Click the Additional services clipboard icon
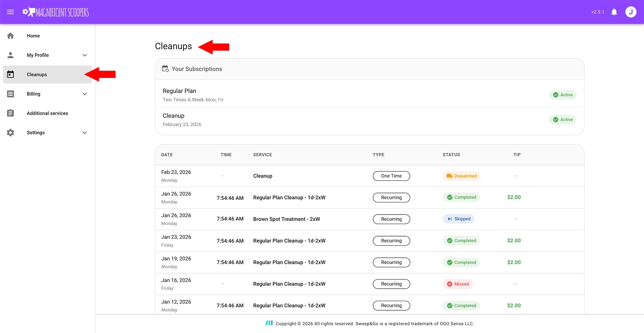The height and width of the screenshot is (333, 644). pyautogui.click(x=11, y=113)
